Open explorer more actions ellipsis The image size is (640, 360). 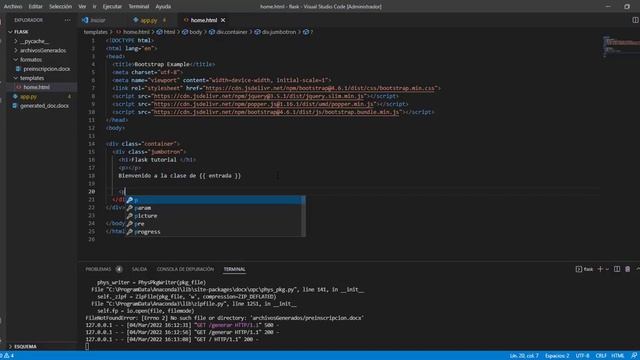coord(67,20)
